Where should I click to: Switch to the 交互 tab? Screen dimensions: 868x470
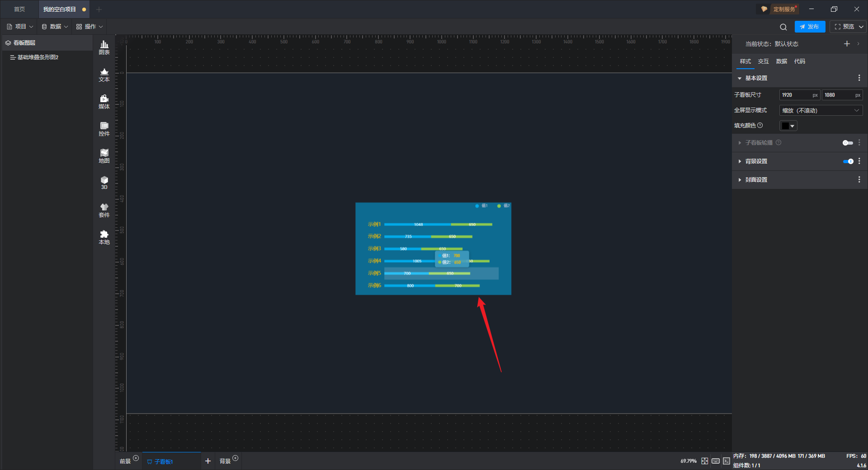(x=763, y=61)
